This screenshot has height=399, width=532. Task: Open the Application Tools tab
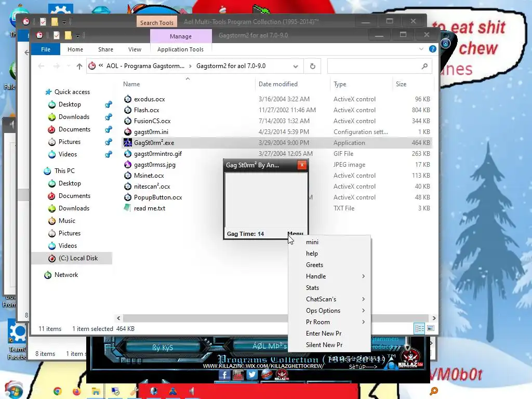click(x=180, y=49)
